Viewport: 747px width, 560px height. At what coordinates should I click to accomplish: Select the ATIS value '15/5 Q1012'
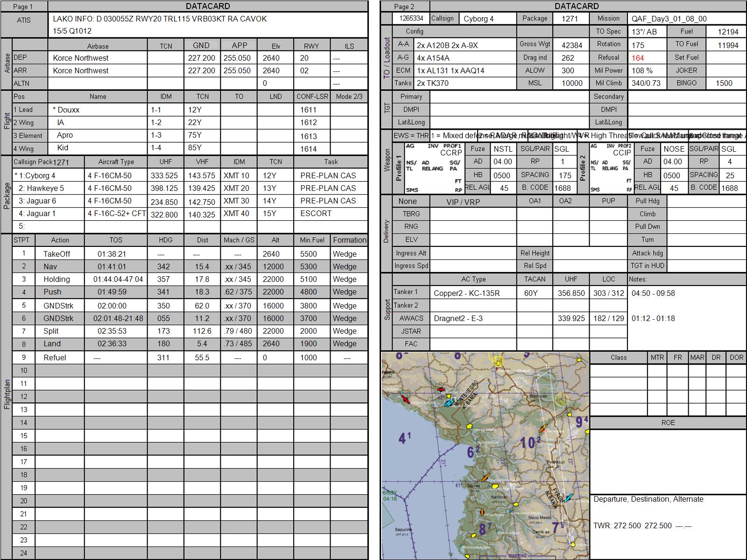pyautogui.click(x=72, y=31)
